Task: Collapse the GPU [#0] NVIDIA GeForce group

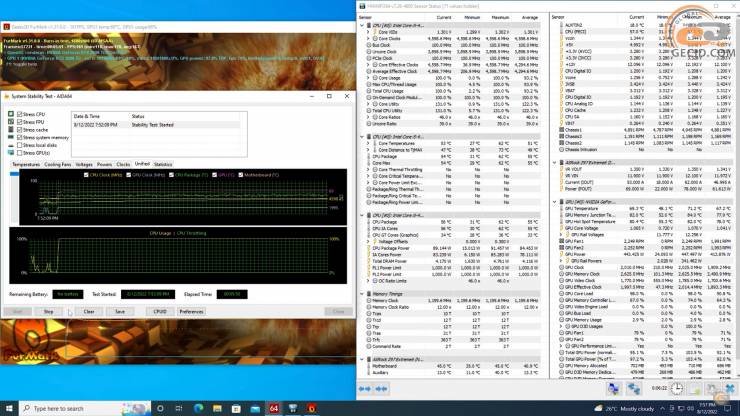Action: coord(555,202)
